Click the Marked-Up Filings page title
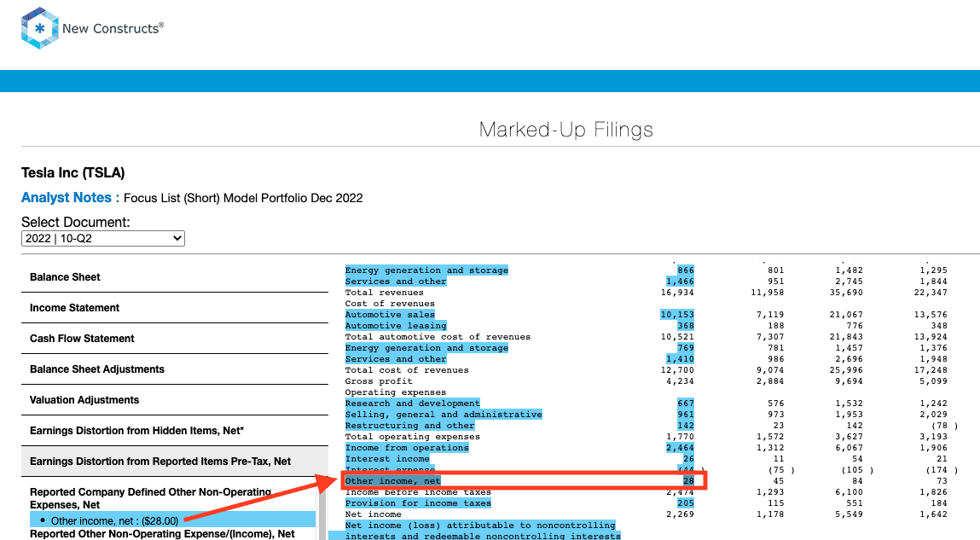This screenshot has height=540, width=980. [x=566, y=130]
